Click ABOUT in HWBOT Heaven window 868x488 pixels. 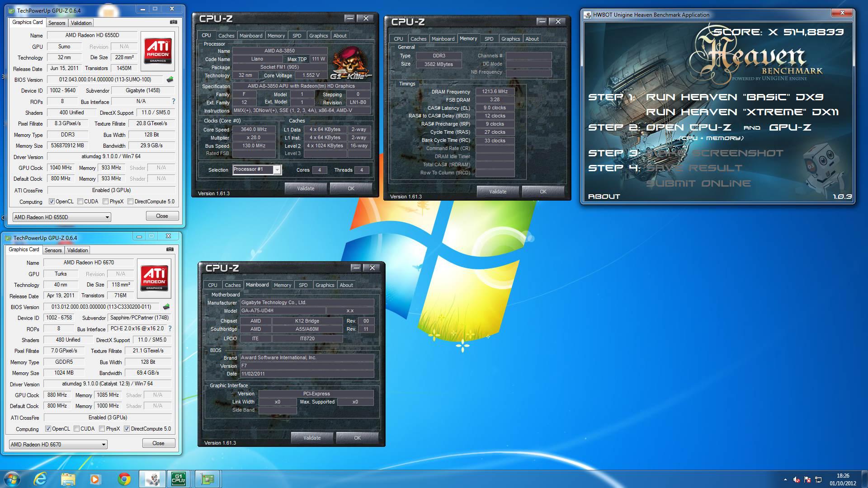[x=604, y=197]
